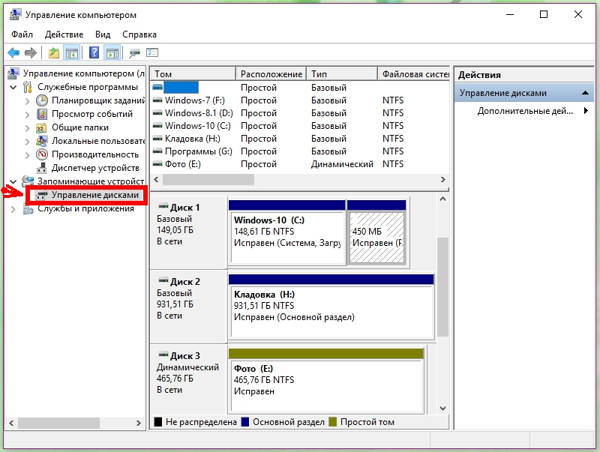
Task: Click the Forward arrow toolbar icon
Action: point(31,53)
